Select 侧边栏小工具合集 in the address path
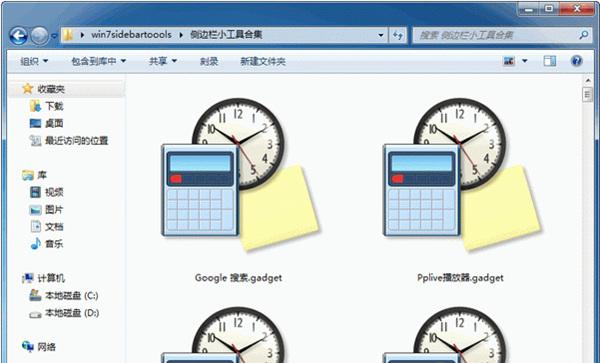The image size is (600, 363). (x=226, y=35)
